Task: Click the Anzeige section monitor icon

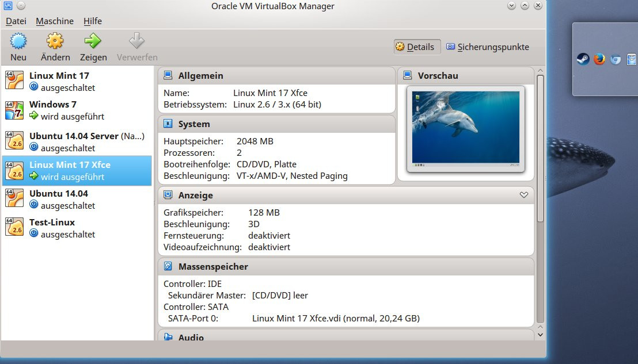Action: (168, 195)
